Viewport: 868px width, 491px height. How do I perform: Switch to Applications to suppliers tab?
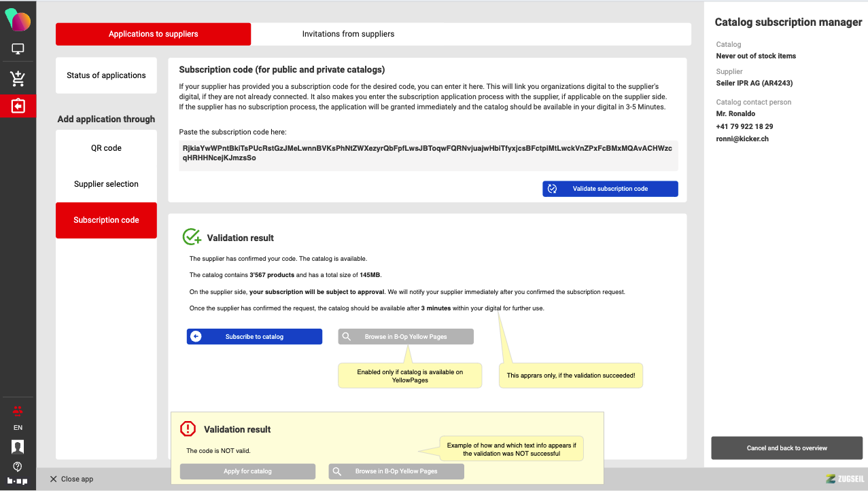click(153, 34)
